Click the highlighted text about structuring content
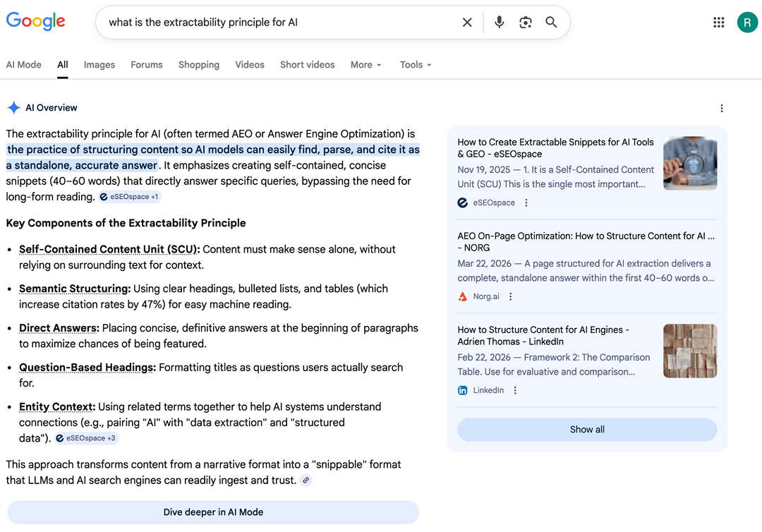762x532 pixels. (213, 157)
